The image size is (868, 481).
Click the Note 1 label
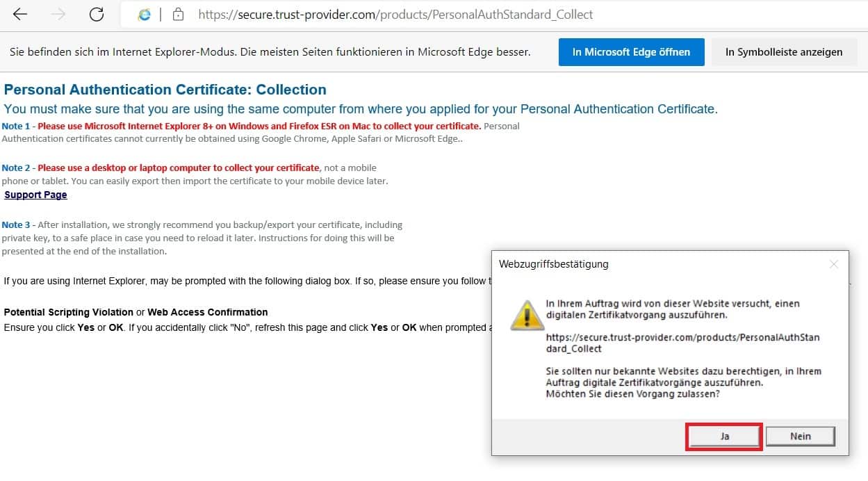point(16,127)
